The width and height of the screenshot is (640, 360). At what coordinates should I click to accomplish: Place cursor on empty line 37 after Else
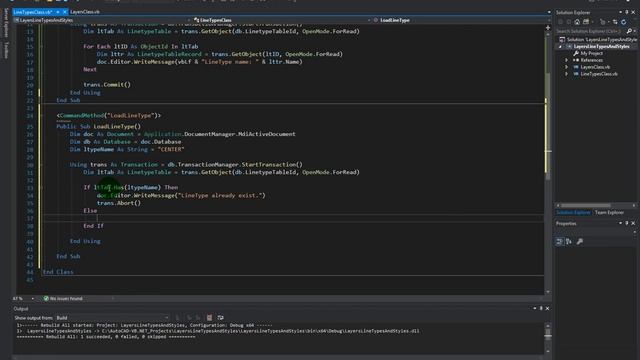[293, 218]
